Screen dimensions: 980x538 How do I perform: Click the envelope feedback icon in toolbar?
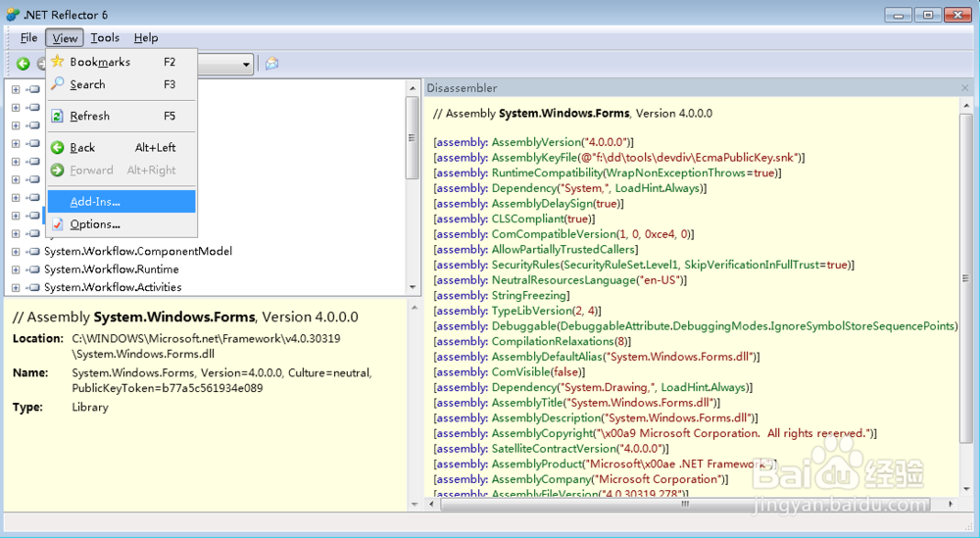click(x=271, y=63)
